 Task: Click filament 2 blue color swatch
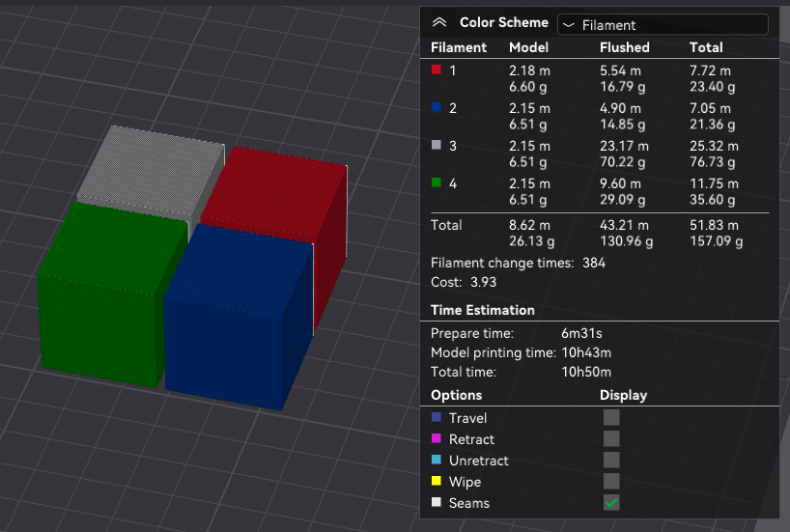click(x=437, y=107)
